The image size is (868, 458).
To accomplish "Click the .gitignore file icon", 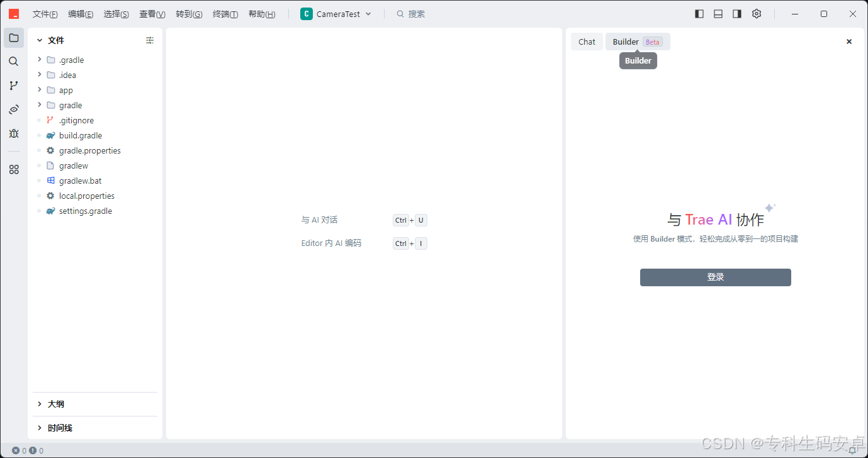I will (x=50, y=120).
